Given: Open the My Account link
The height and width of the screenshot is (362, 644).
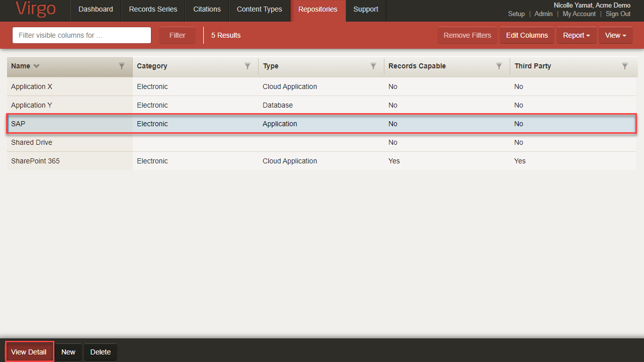Looking at the screenshot, I should tap(579, 14).
